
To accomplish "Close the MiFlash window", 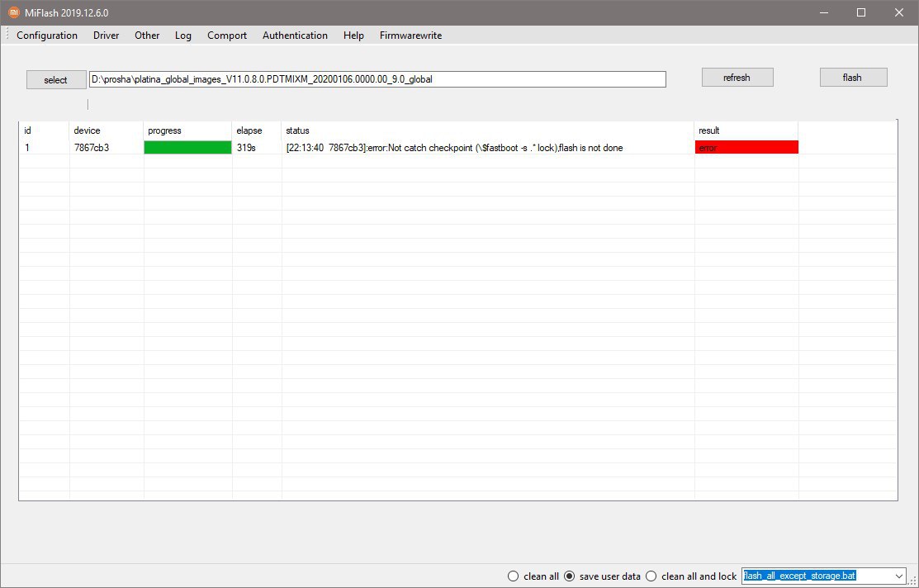I will click(899, 12).
